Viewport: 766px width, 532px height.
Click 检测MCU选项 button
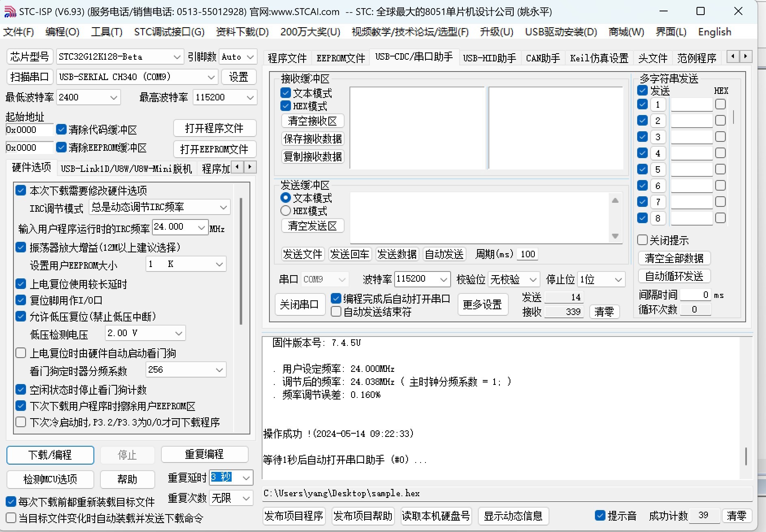(x=50, y=479)
